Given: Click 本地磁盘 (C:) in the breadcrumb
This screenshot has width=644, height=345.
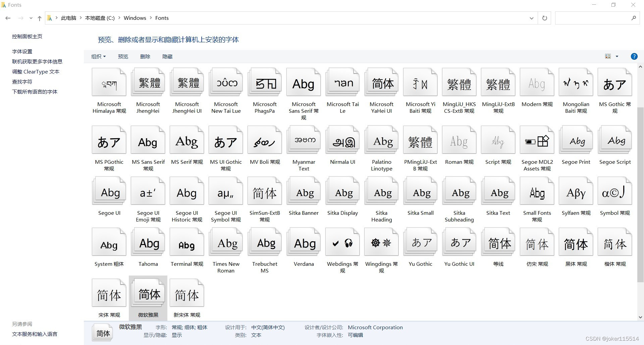Looking at the screenshot, I should coord(100,18).
